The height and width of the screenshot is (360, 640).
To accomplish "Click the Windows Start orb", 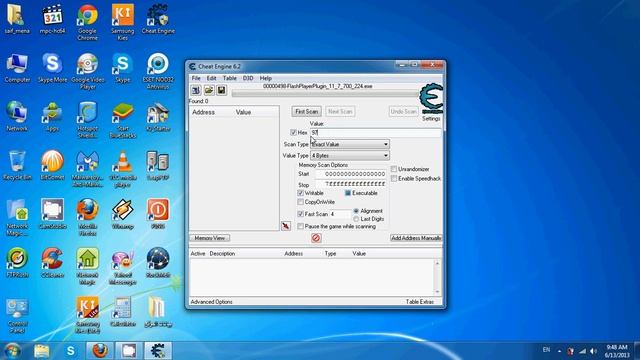I will tap(12, 351).
